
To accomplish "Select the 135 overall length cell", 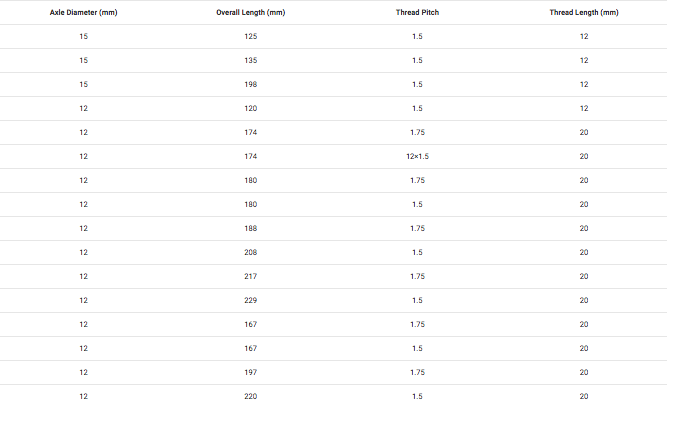I will (x=250, y=60).
